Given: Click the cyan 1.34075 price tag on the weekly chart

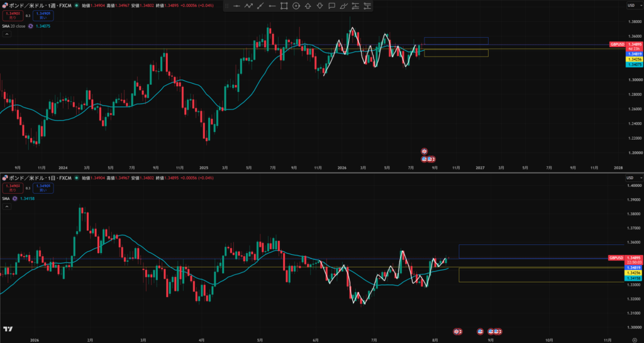Looking at the screenshot, I should click(x=634, y=64).
